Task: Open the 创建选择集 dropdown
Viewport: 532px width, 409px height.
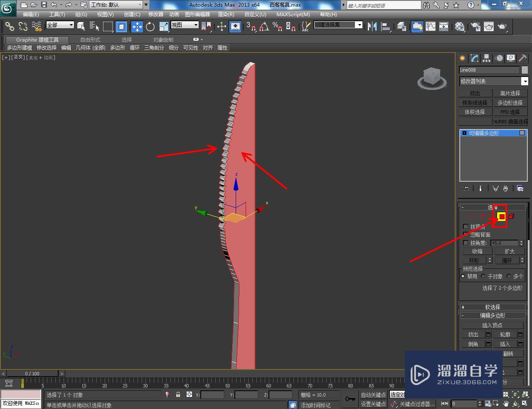Action: click(338, 25)
